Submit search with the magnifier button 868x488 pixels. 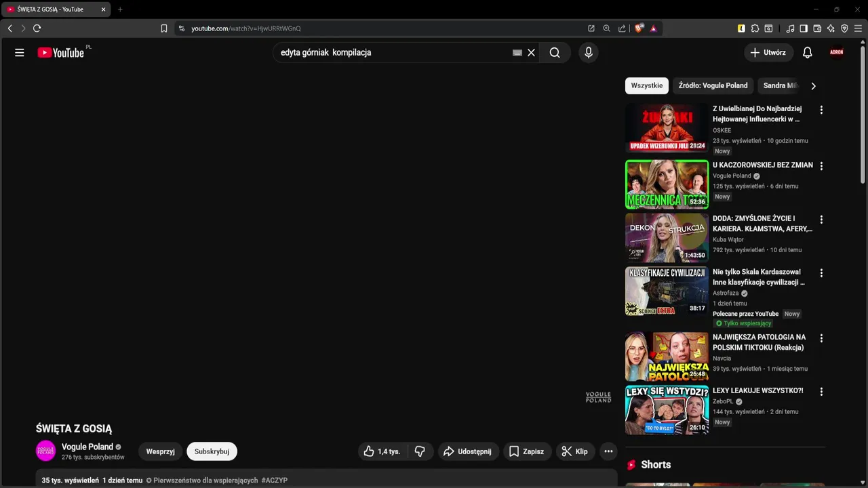point(555,52)
